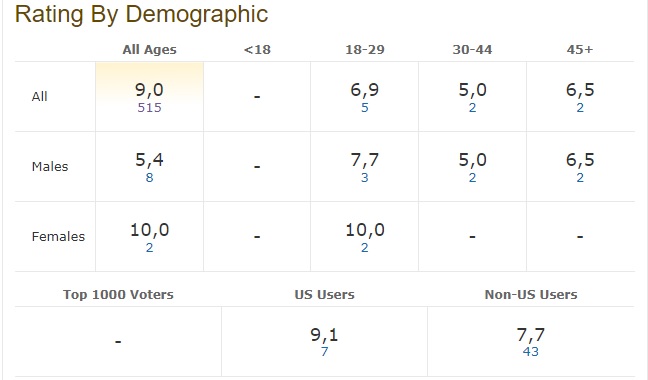Open the Non-US Users 43 votes link
This screenshot has height=380, width=648.
(x=531, y=352)
